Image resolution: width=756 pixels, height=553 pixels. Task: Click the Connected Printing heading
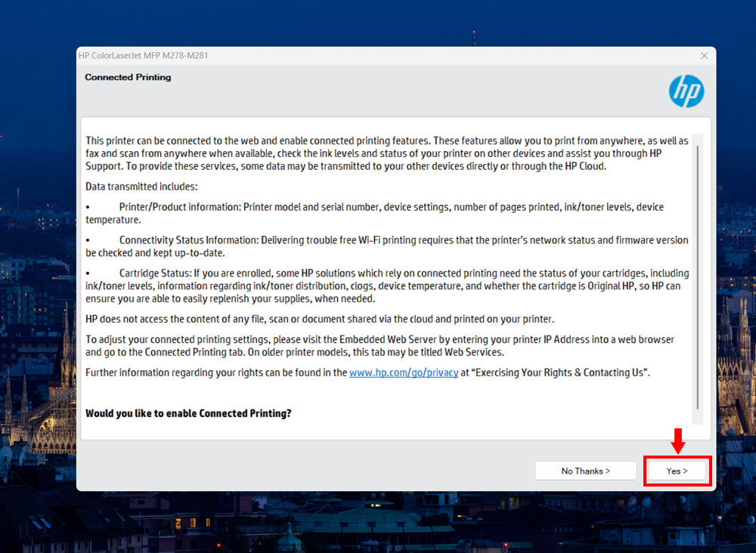(128, 77)
